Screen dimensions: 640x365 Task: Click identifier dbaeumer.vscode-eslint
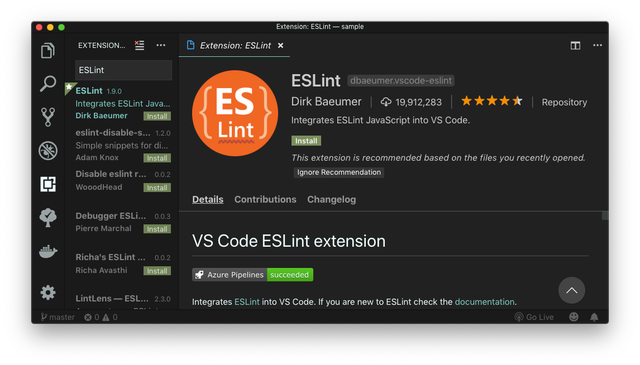pyautogui.click(x=401, y=80)
